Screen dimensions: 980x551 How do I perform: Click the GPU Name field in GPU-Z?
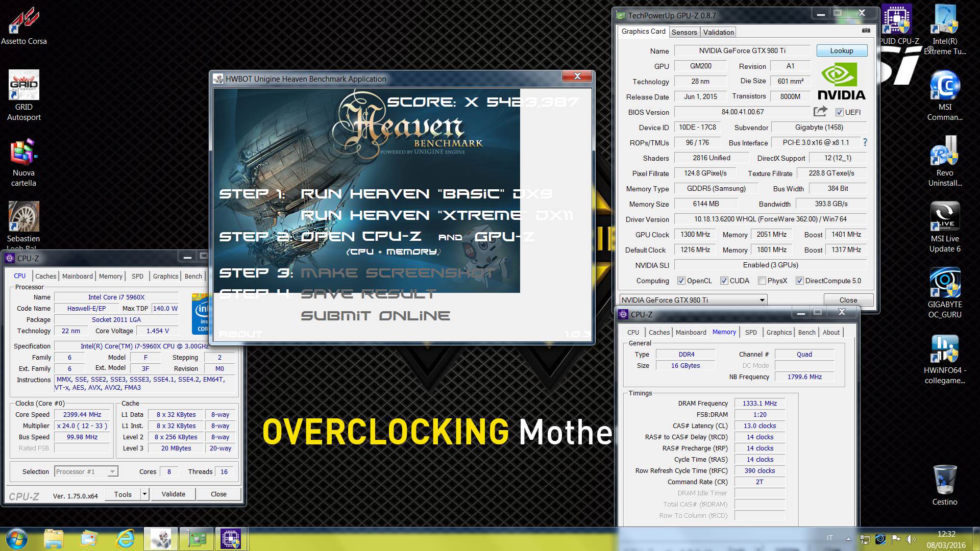click(742, 51)
